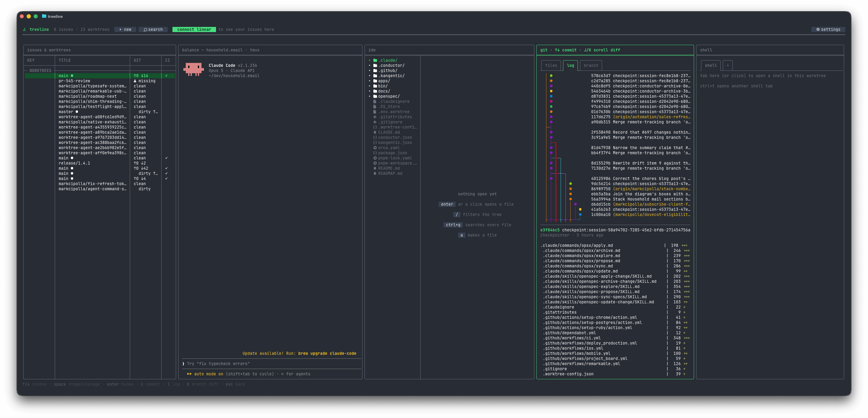Select markcipolla/agent-command-s… worktree row

click(x=100, y=189)
